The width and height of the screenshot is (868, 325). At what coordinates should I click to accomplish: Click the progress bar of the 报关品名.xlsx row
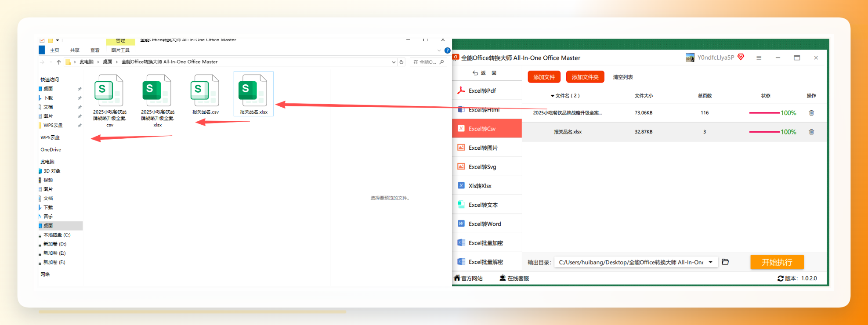point(764,132)
